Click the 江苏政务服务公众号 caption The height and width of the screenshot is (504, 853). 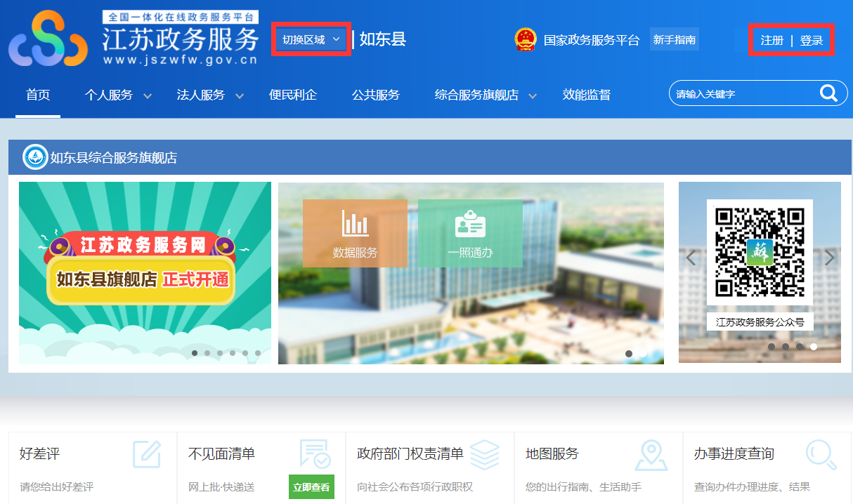(760, 322)
